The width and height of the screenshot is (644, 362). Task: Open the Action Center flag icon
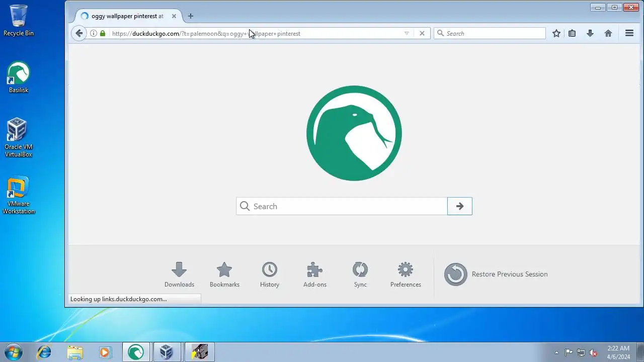point(569,352)
